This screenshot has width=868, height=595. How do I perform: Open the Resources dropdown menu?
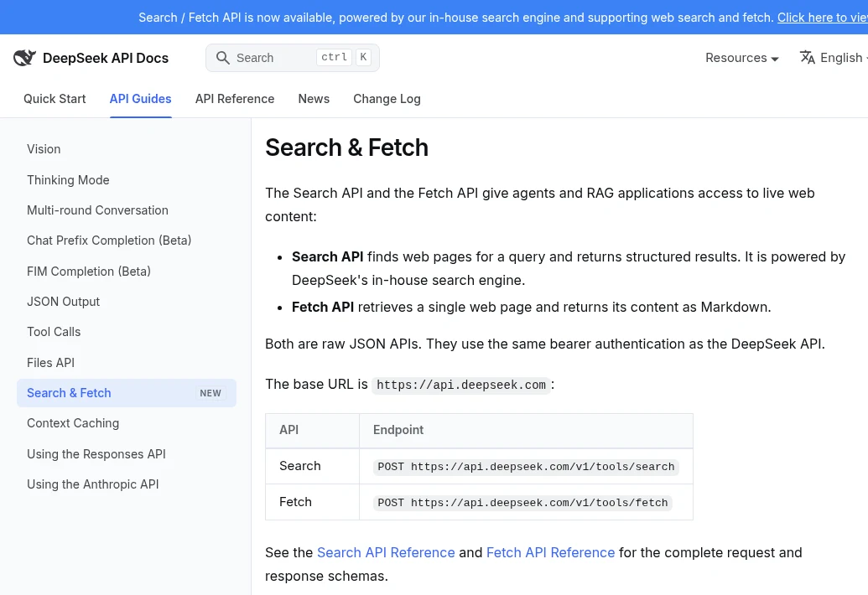tap(742, 58)
